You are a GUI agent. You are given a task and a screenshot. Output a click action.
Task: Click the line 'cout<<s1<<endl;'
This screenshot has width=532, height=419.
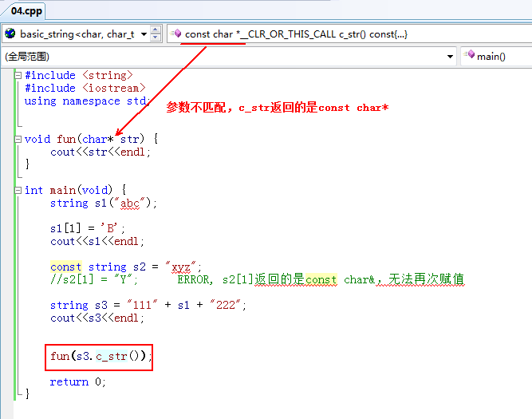point(97,241)
